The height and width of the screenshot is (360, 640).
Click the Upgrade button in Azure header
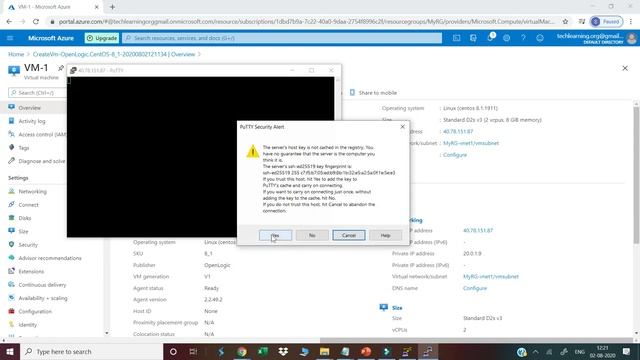click(102, 38)
